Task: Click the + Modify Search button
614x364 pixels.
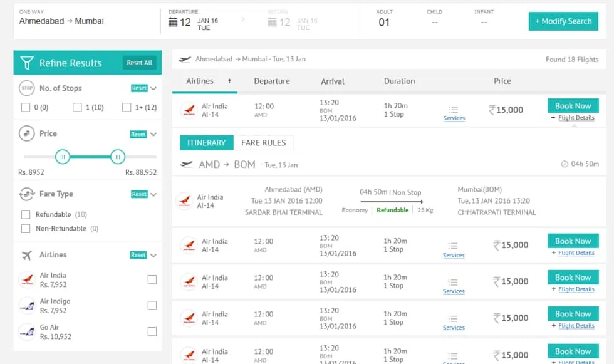Action: coord(563,21)
